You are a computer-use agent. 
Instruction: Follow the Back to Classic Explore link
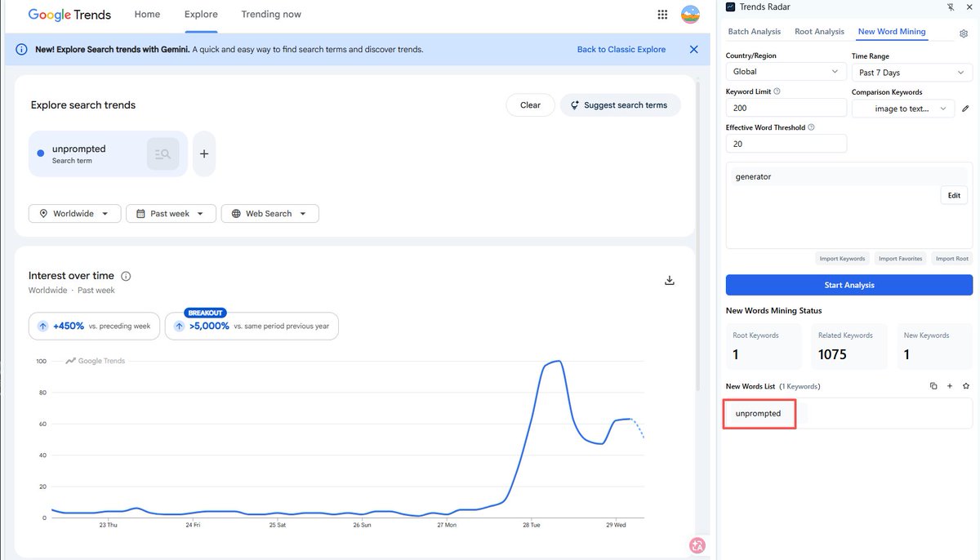pyautogui.click(x=621, y=49)
